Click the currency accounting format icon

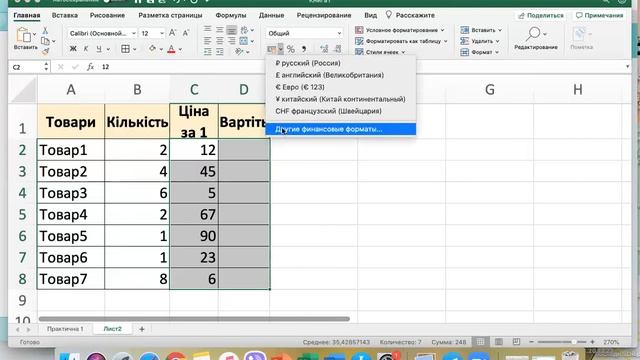271,49
